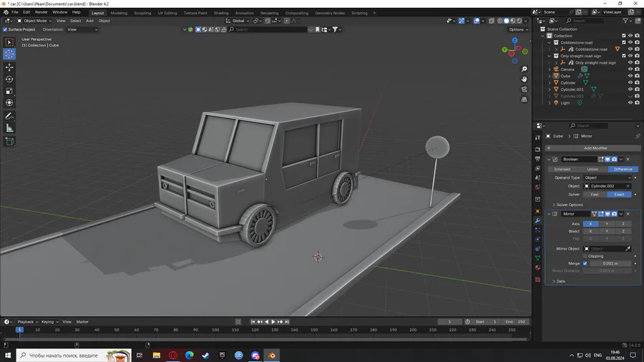Select the Measure tool

tap(9, 129)
